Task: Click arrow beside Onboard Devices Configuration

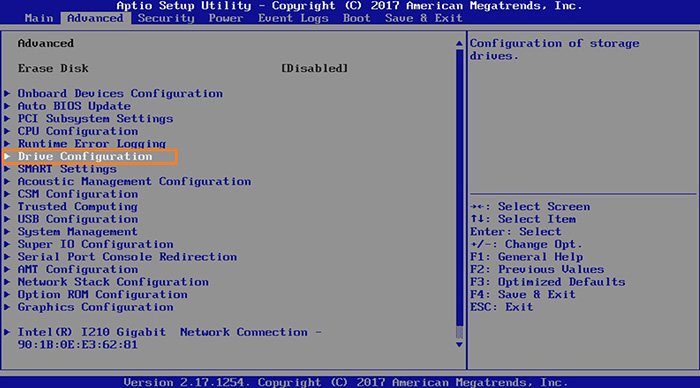Action: point(7,93)
